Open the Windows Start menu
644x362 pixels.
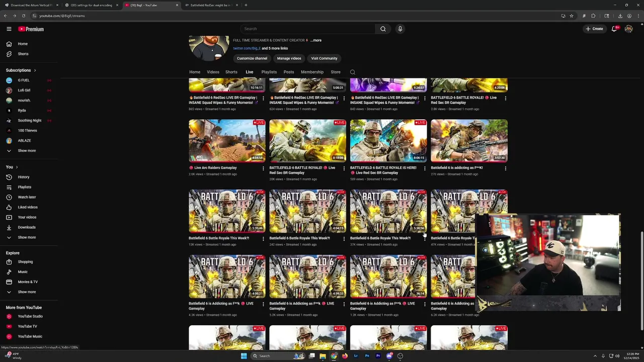[x=244, y=356]
